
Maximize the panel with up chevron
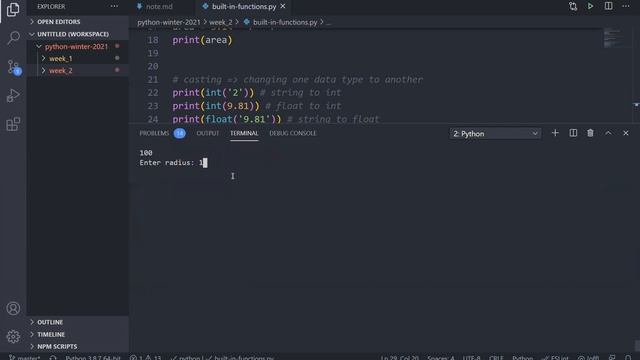coord(608,133)
